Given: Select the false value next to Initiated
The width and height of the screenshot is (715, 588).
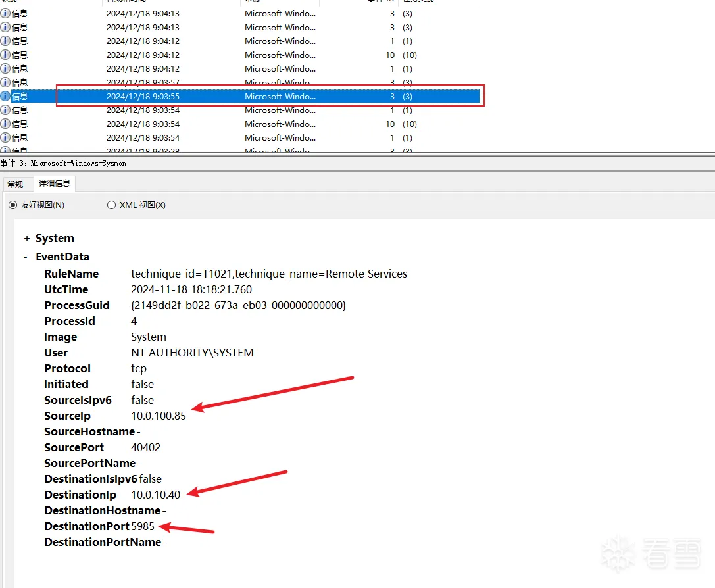Looking at the screenshot, I should (142, 384).
